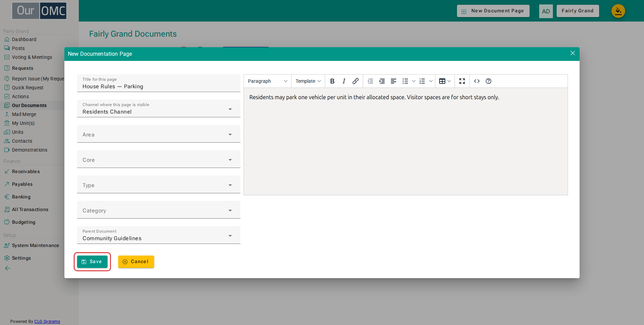Open the Category dropdown field

[159, 210]
